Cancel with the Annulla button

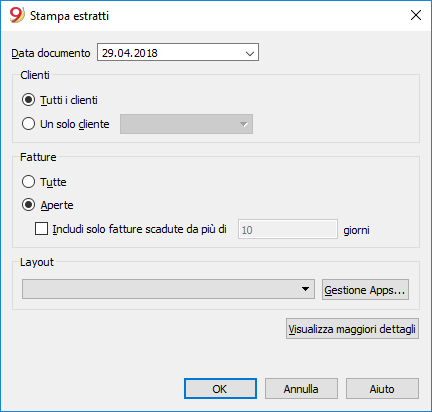point(301,389)
